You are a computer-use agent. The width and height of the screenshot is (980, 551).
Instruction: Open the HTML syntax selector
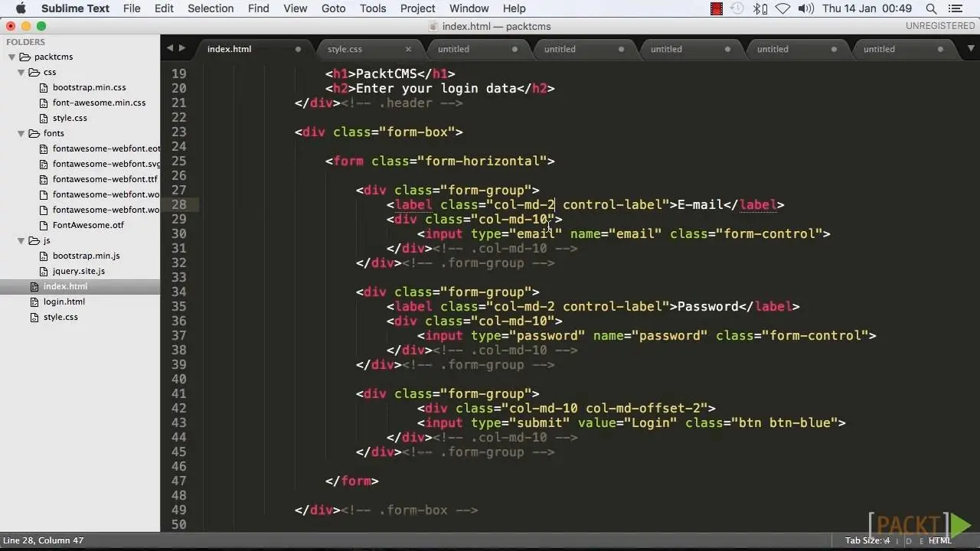(x=939, y=540)
